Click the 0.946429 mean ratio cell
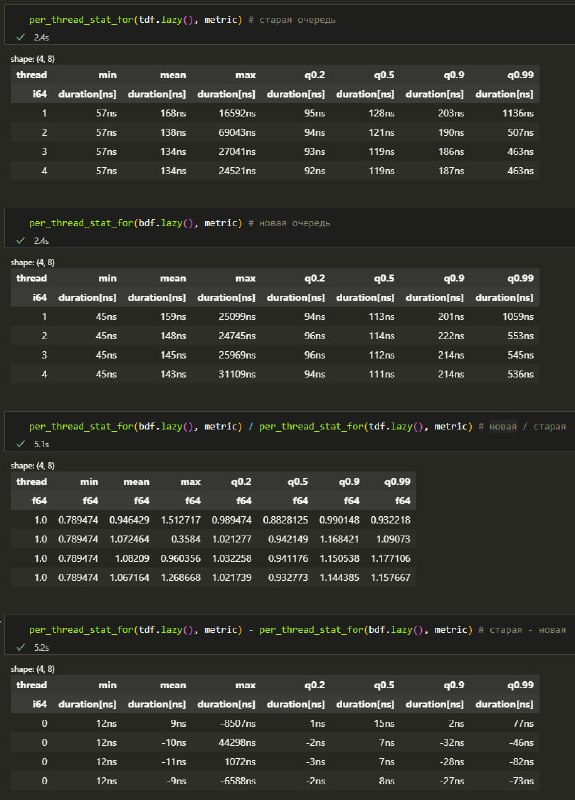Screen dimensions: 575x800 click(129, 520)
